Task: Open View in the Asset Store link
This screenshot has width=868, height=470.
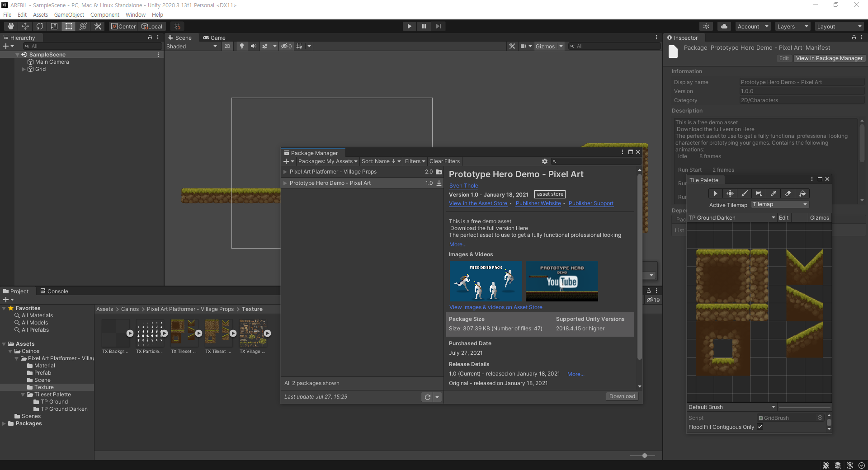Action: 478,203
